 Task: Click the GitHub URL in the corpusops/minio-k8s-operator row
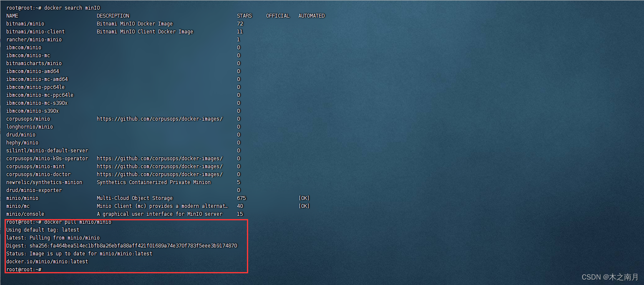coord(160,159)
